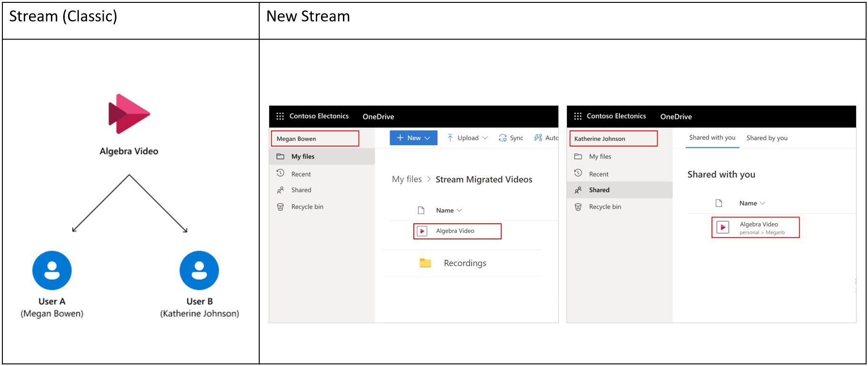
Task: Select My files in Megan Bowen's sidebar
Action: tap(322, 157)
